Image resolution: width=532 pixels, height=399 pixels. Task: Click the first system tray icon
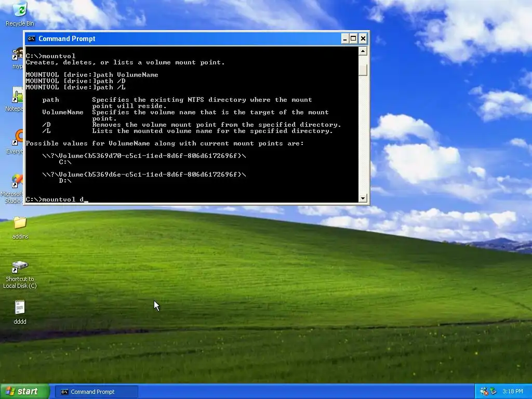[x=484, y=392]
